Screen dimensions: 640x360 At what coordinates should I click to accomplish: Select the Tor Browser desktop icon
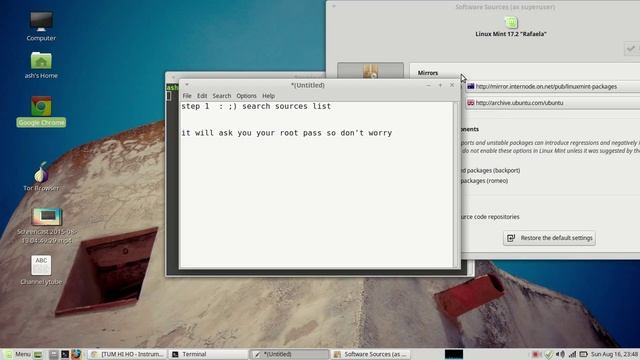click(x=41, y=176)
